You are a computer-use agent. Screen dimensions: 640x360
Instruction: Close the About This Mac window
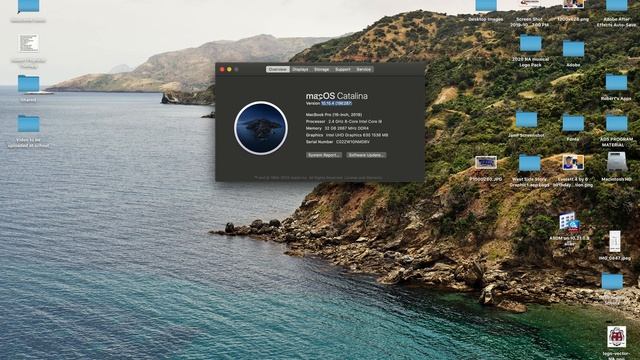click(x=222, y=69)
